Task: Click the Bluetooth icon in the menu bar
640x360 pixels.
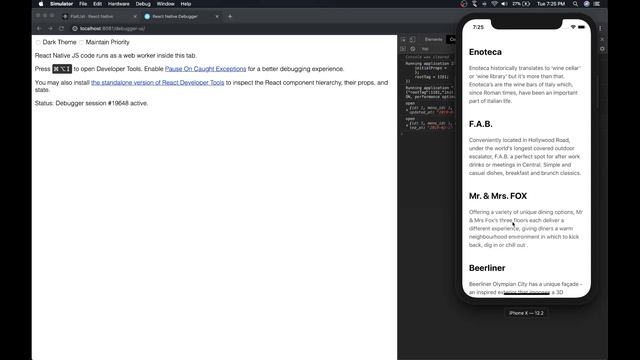Action: pos(484,4)
